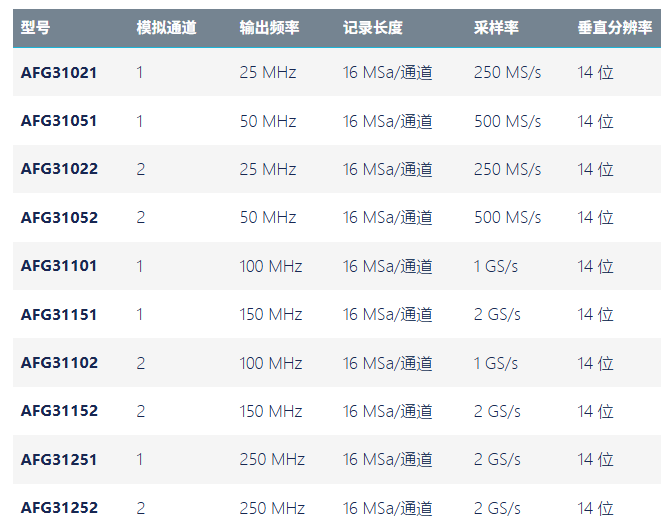The width and height of the screenshot is (661, 531).
Task: Click 14 位 in AFG31151 row
Action: tap(595, 314)
